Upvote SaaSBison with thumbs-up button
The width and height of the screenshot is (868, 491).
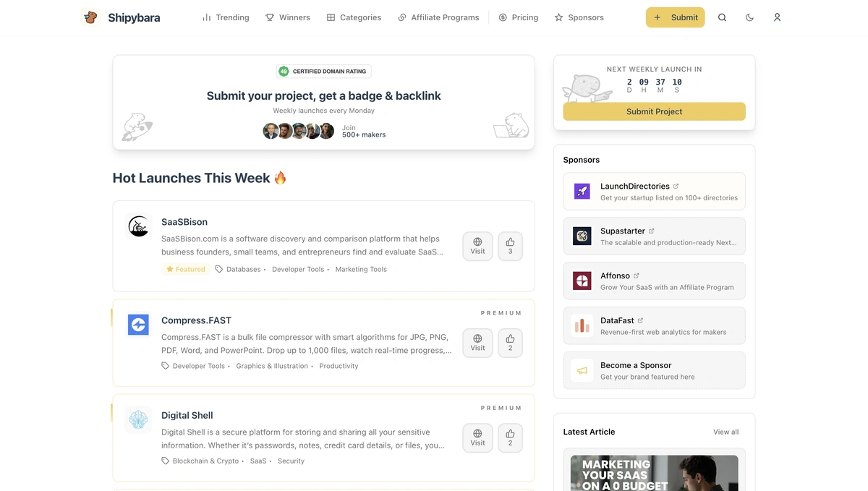click(510, 246)
